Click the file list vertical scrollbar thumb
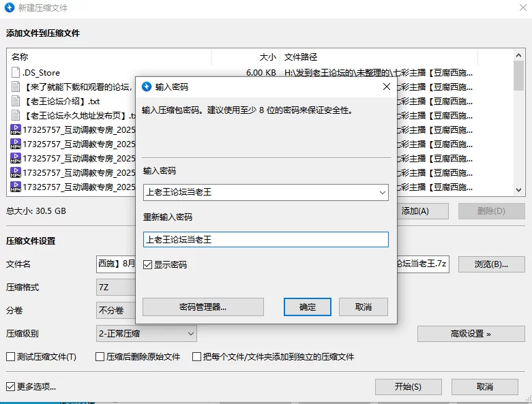 click(518, 76)
